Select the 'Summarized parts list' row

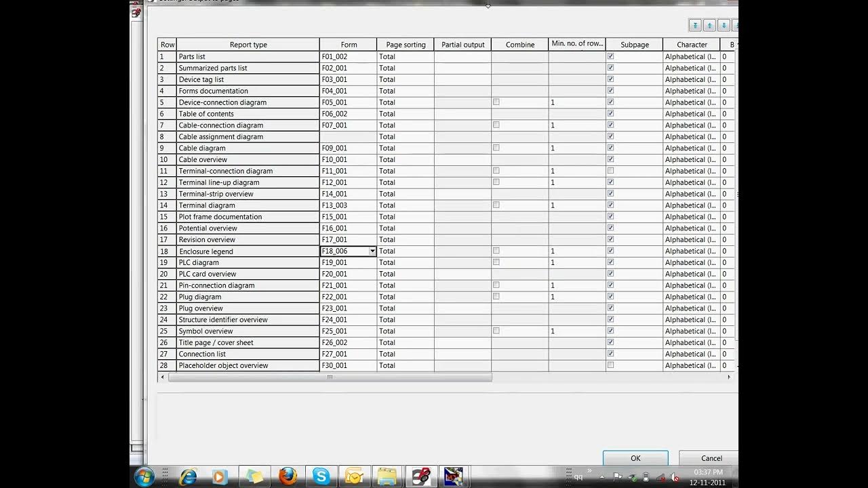[x=248, y=68]
